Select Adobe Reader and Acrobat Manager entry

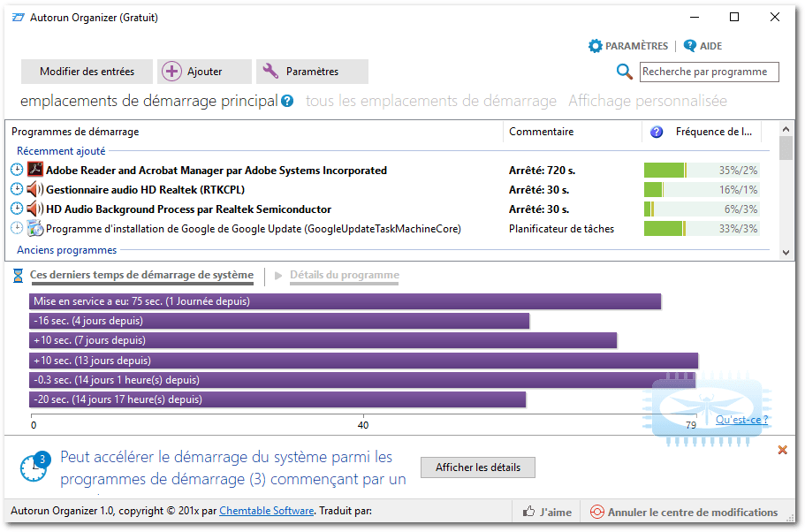click(216, 170)
